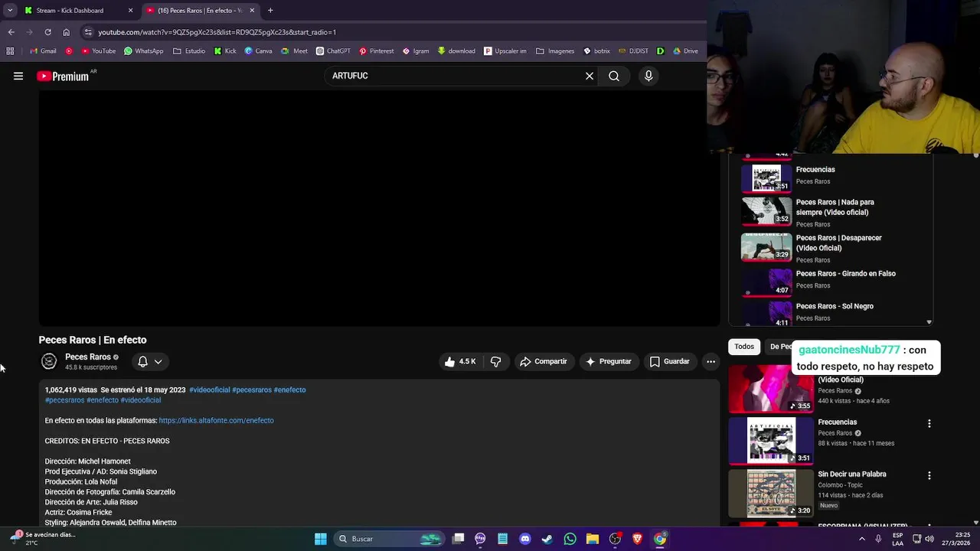Screen dimensions: 980x551
Task: Click the youtube.com address bar URL
Action: coord(217,32)
